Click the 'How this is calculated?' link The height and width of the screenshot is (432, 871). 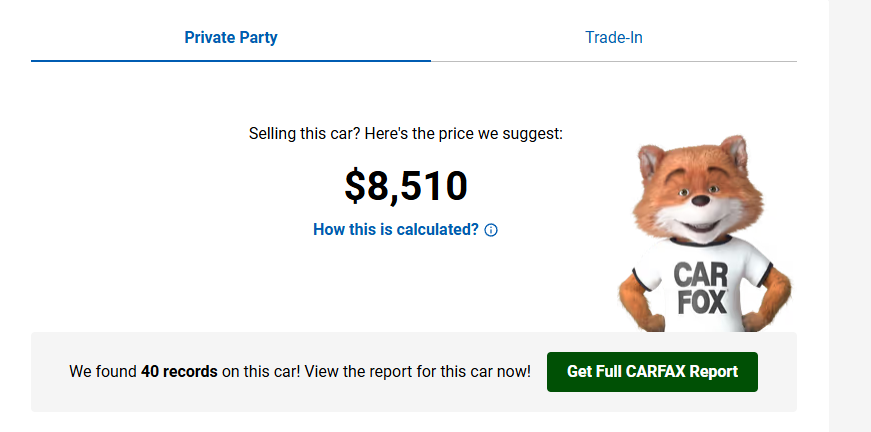point(396,229)
